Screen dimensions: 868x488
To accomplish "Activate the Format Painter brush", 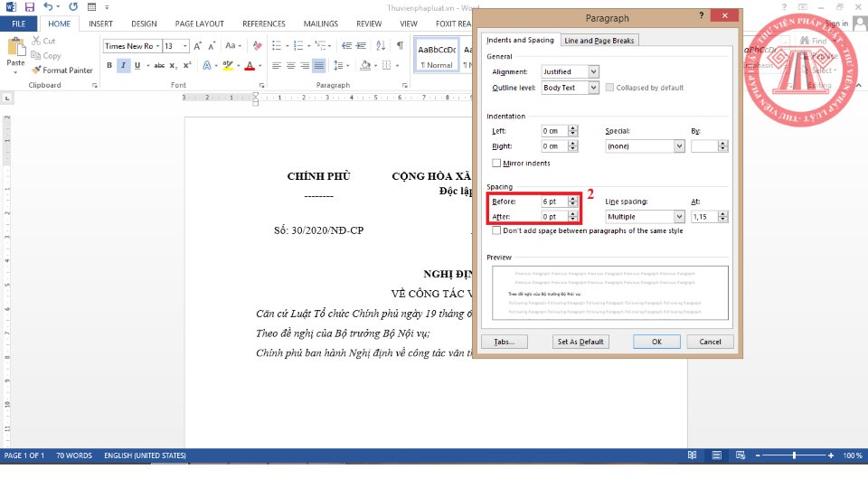I will point(62,70).
